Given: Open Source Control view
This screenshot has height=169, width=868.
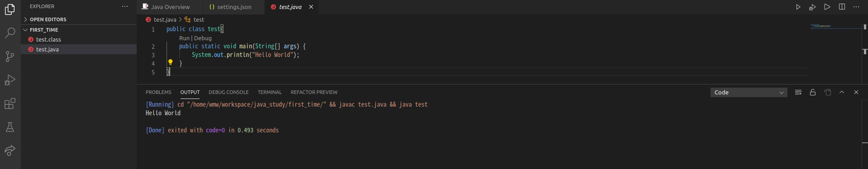Looking at the screenshot, I should [10, 56].
